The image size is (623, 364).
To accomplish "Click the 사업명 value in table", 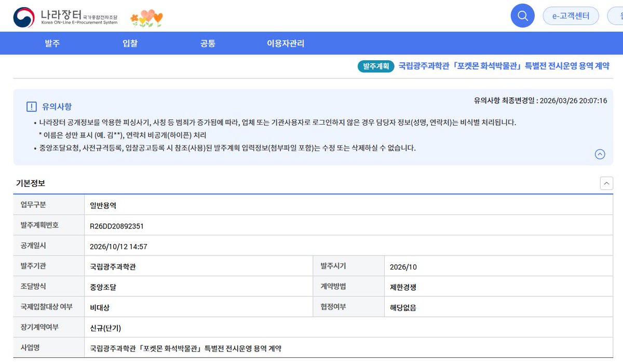I will coord(186,348).
